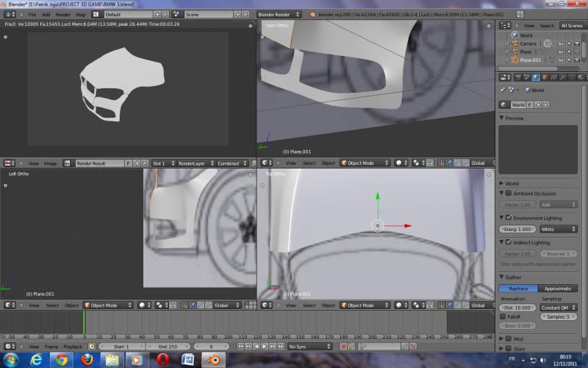The image size is (588, 368).
Task: Toggle Plane visibility eye in outliner
Action: 561,52
